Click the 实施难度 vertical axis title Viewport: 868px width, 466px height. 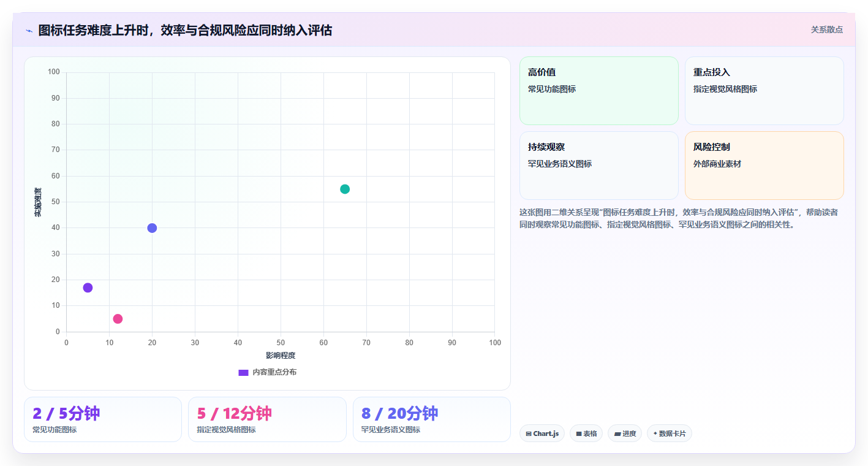[38, 202]
